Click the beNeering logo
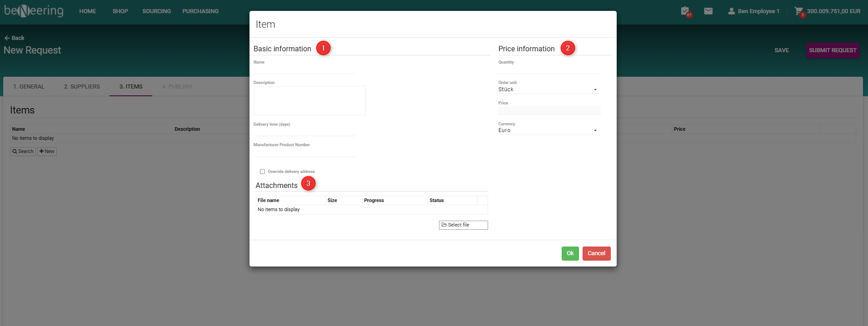Viewport: 868px width, 326px height. click(x=34, y=11)
